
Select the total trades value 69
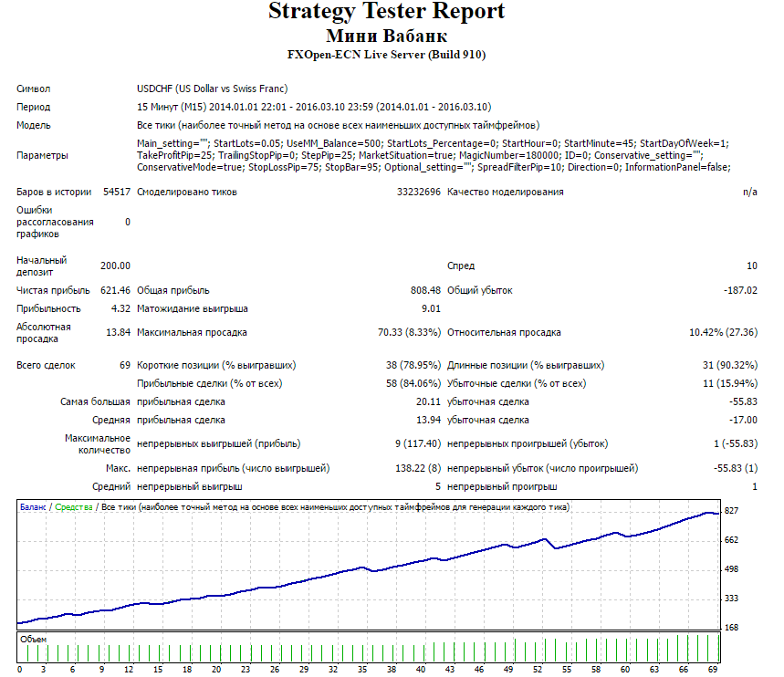click(125, 366)
